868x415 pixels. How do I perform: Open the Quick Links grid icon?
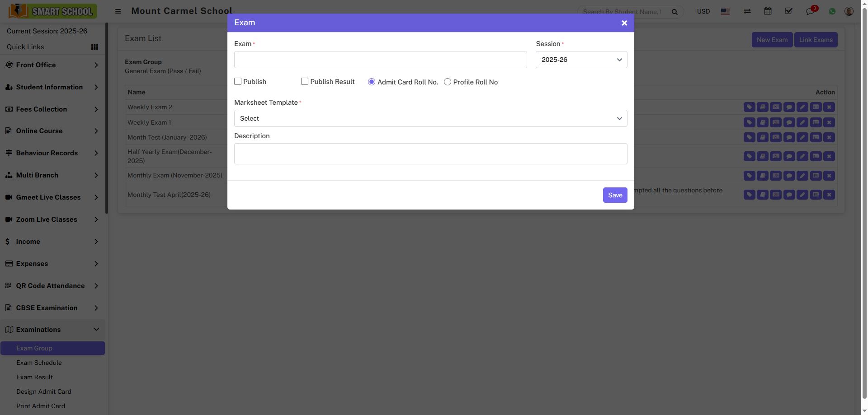(94, 47)
